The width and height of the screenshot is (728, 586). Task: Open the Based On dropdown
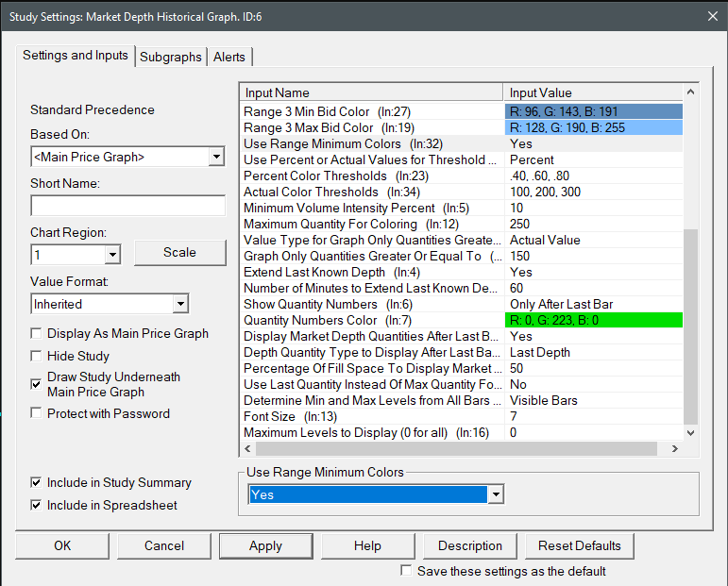[216, 157]
